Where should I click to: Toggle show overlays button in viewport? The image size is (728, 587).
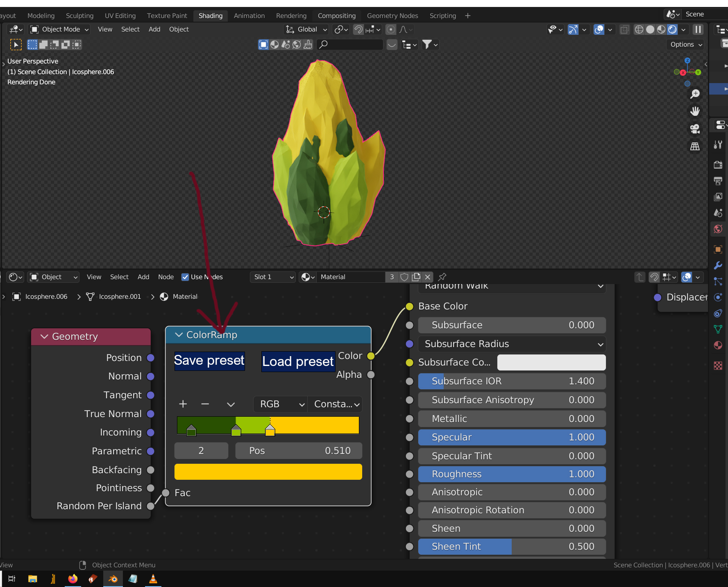pyautogui.click(x=599, y=29)
